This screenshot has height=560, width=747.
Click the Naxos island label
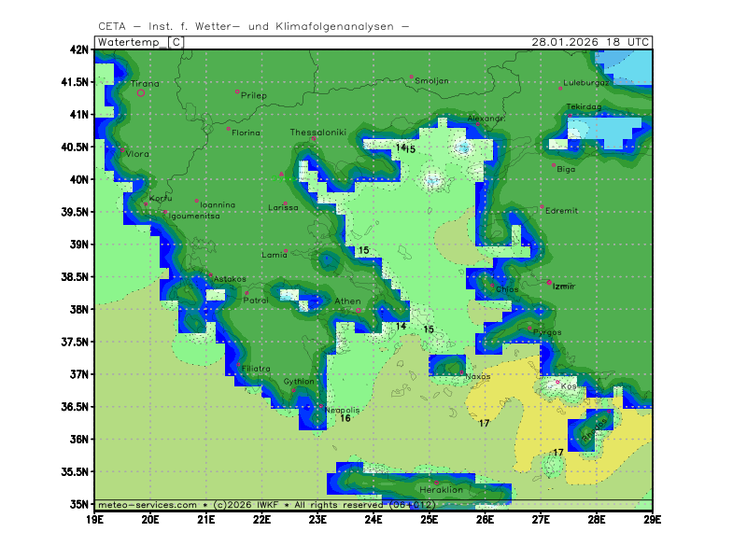[x=477, y=376]
